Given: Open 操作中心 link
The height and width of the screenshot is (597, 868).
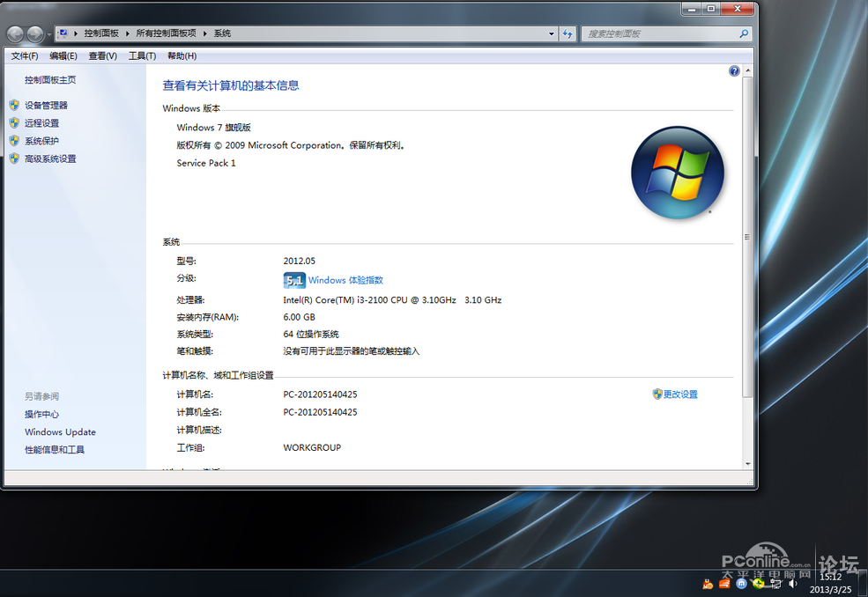Looking at the screenshot, I should (42, 414).
